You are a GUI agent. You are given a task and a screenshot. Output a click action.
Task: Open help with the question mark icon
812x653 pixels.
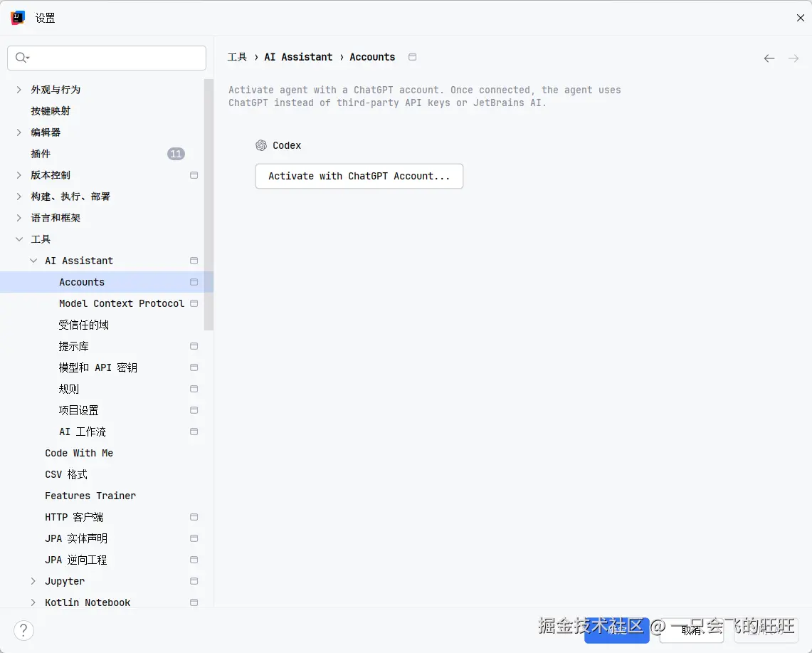pos(23,630)
